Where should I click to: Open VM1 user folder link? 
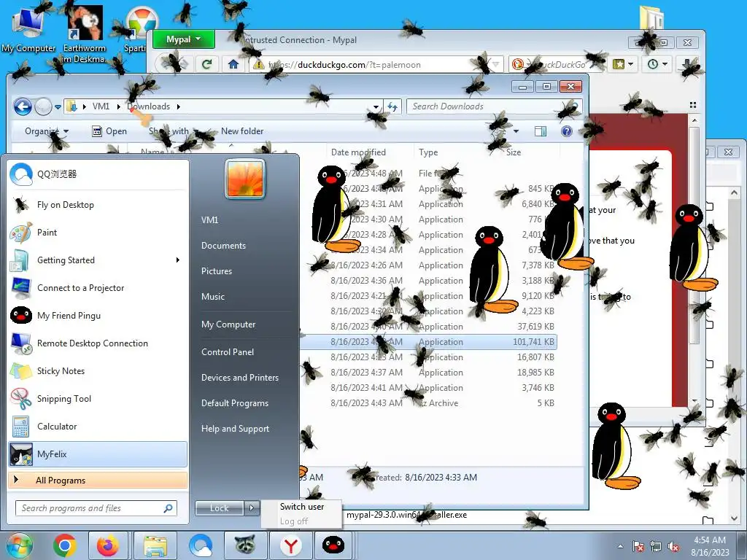point(209,220)
